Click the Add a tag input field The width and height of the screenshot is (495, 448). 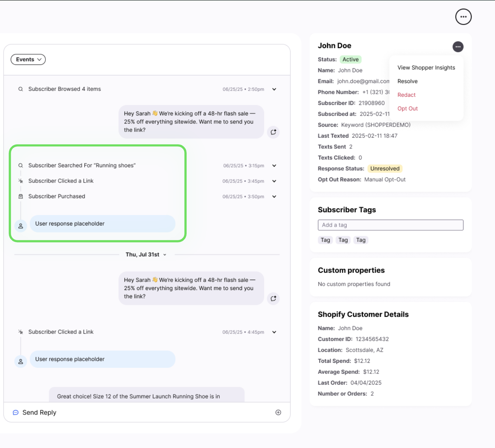tap(390, 225)
